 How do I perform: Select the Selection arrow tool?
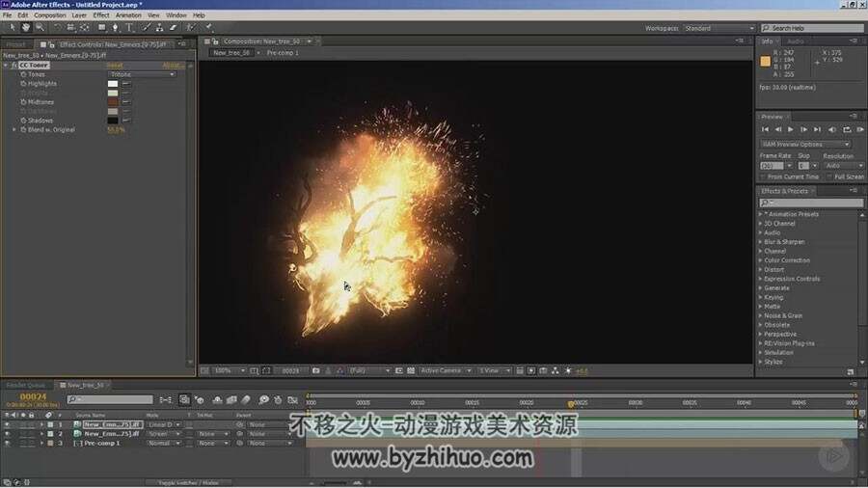[x=13, y=27]
